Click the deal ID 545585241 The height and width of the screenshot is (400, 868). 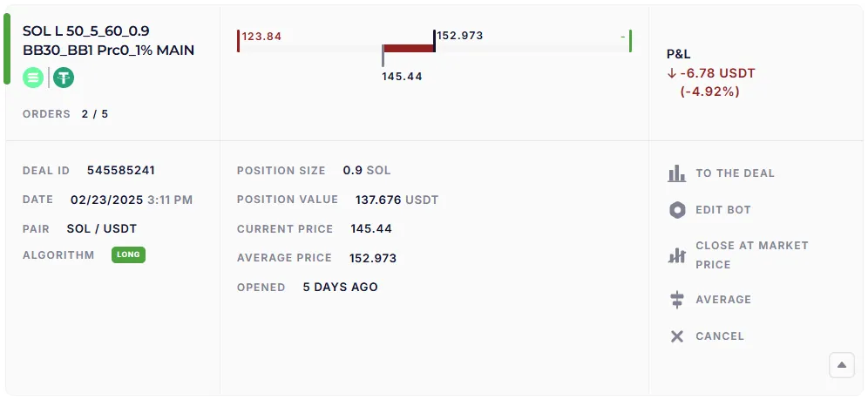pyautogui.click(x=120, y=171)
